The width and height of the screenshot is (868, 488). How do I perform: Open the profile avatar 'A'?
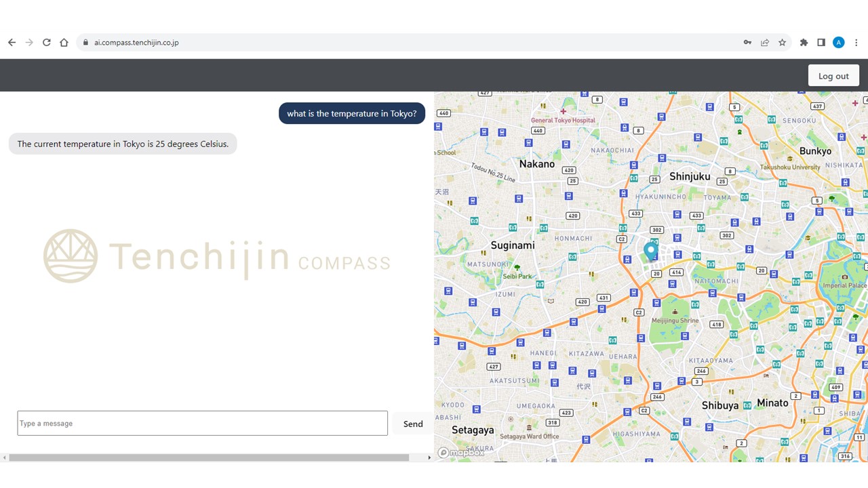(839, 42)
